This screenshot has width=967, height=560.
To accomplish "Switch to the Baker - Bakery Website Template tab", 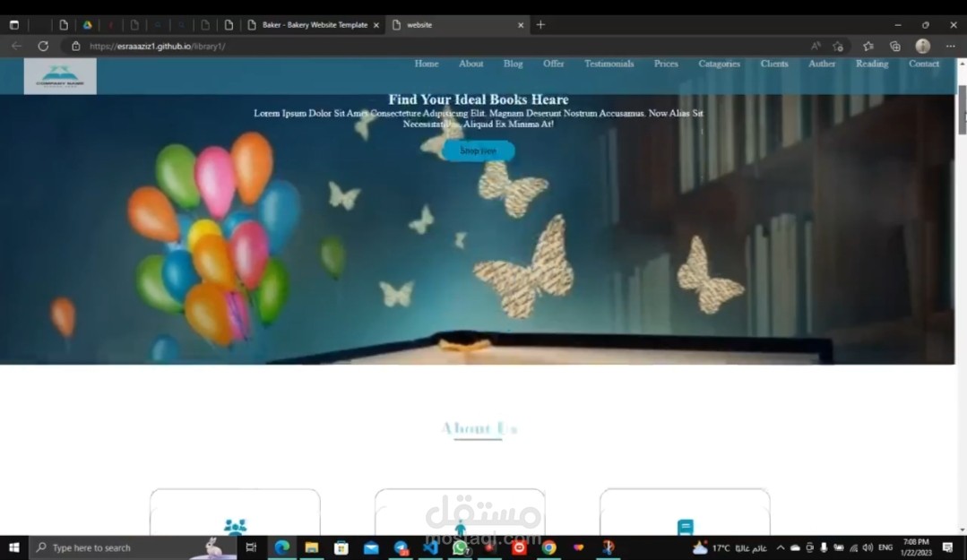I will click(x=315, y=25).
